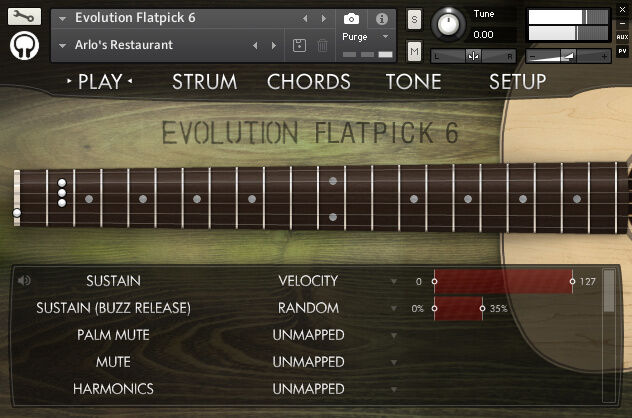Click the output volume slider
Screen dimensions: 632x418
click(568, 57)
